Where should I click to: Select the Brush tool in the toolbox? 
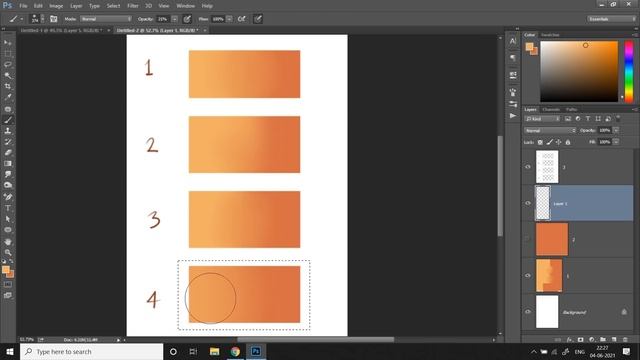click(8, 120)
